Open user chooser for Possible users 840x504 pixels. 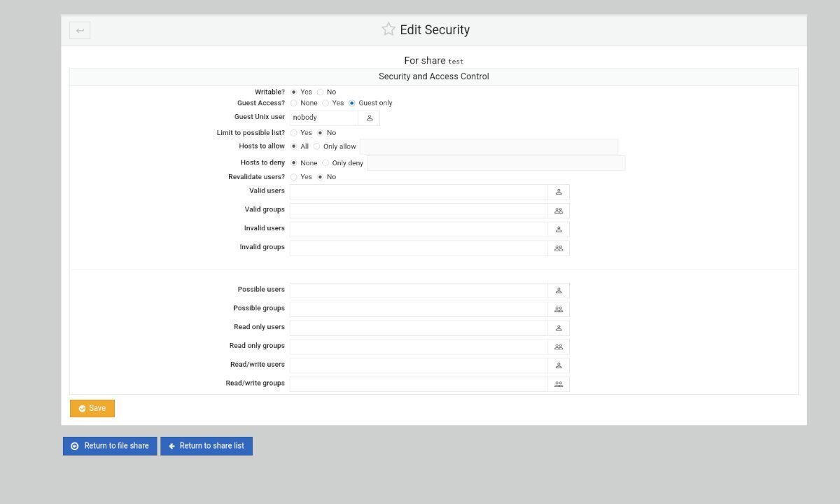559,290
